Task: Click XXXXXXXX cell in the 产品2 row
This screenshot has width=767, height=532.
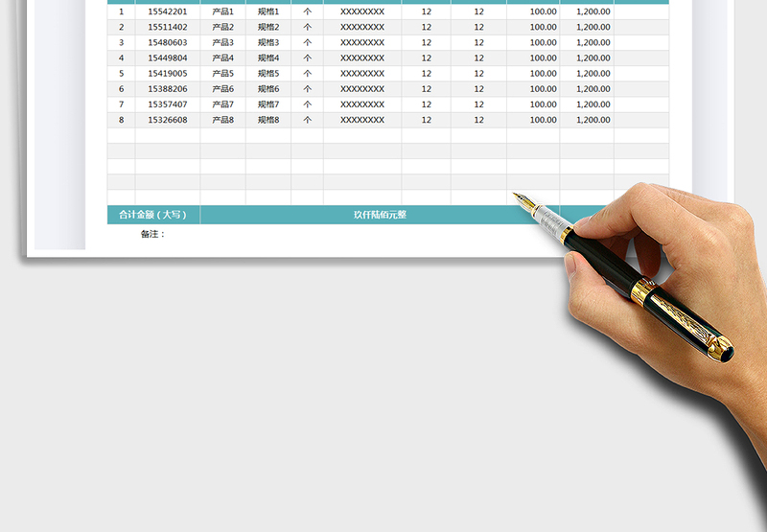Action: pos(362,27)
